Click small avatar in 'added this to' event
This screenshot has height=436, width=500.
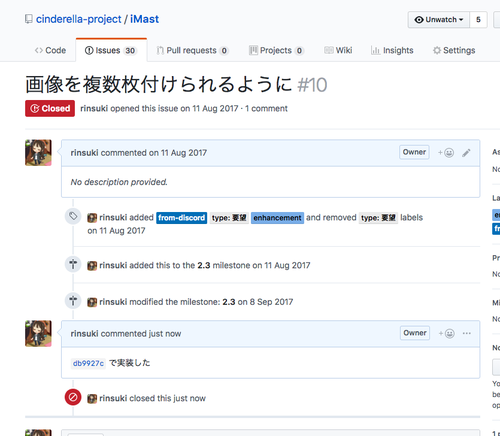click(x=92, y=266)
